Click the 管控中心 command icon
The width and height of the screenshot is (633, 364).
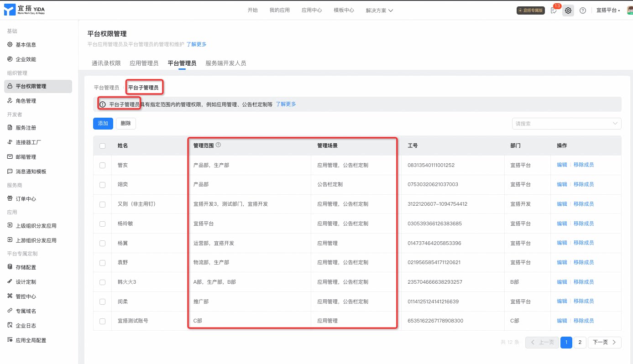pyautogui.click(x=10, y=296)
